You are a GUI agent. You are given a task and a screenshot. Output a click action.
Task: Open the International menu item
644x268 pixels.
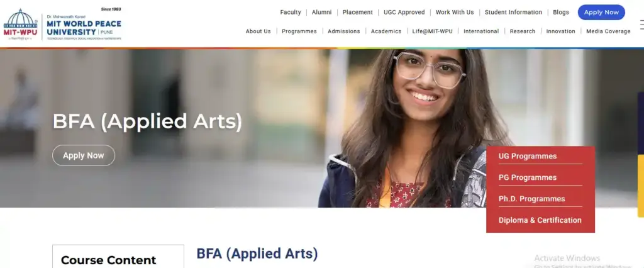coord(481,31)
